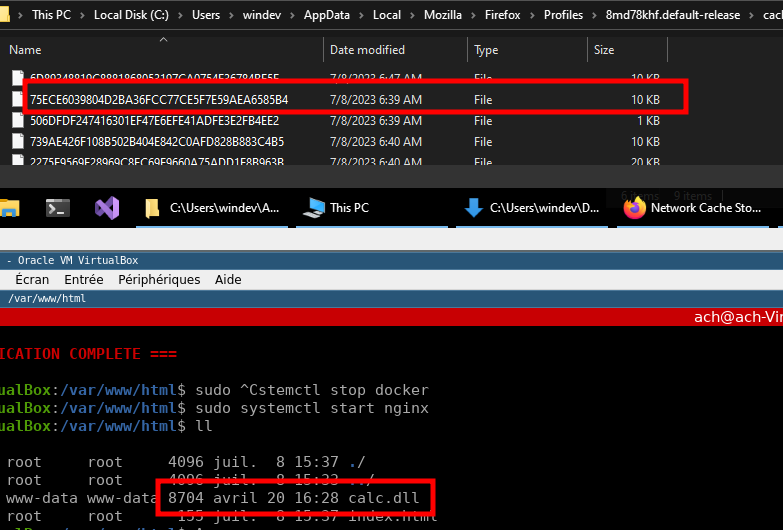Open the terminal icon in the taskbar
Image resolution: width=783 pixels, height=530 pixels.
tap(58, 208)
